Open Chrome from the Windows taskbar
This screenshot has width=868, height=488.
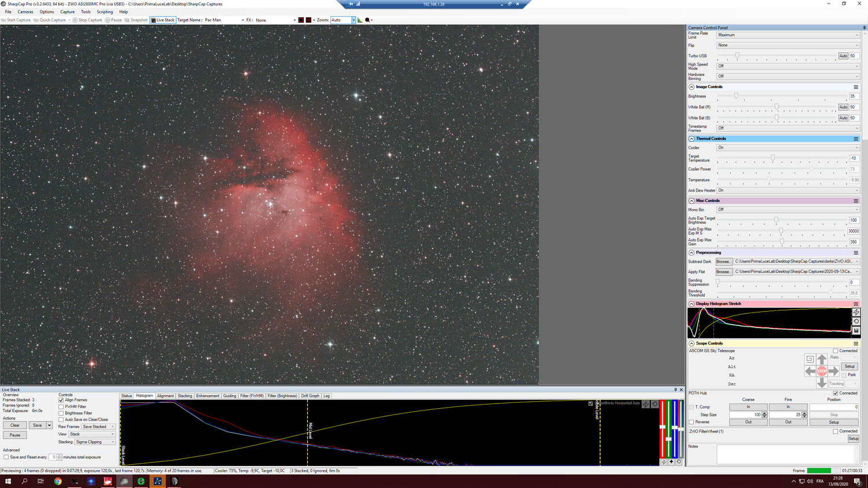[58, 481]
